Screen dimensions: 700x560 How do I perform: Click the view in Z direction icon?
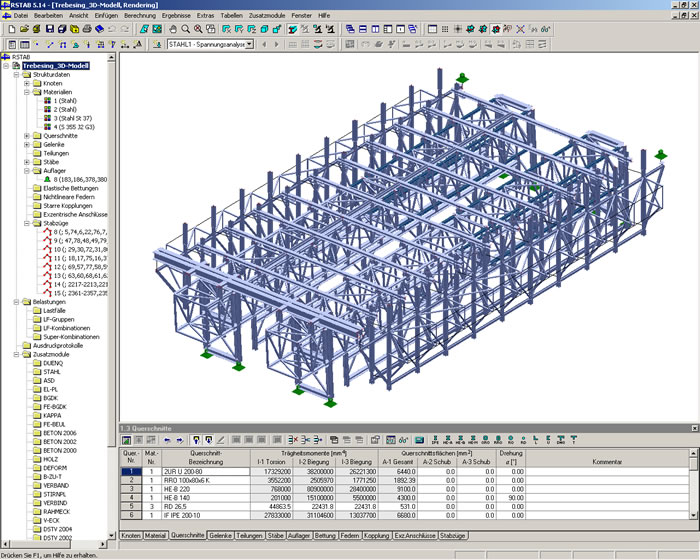[x=251, y=29]
